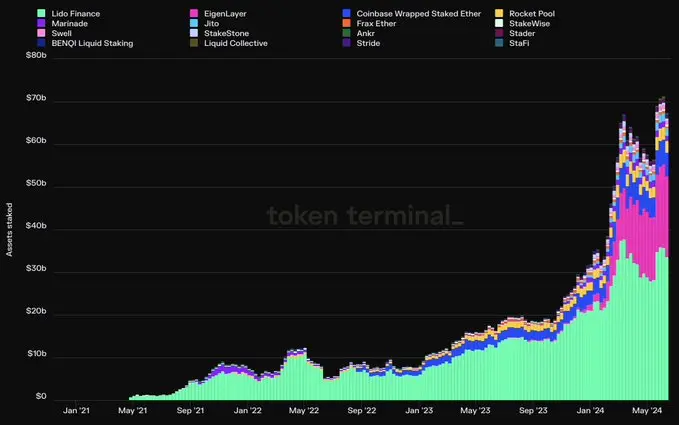Click the '$20b' y-axis label
Viewport: 679px width, 425px height.
pyautogui.click(x=36, y=311)
